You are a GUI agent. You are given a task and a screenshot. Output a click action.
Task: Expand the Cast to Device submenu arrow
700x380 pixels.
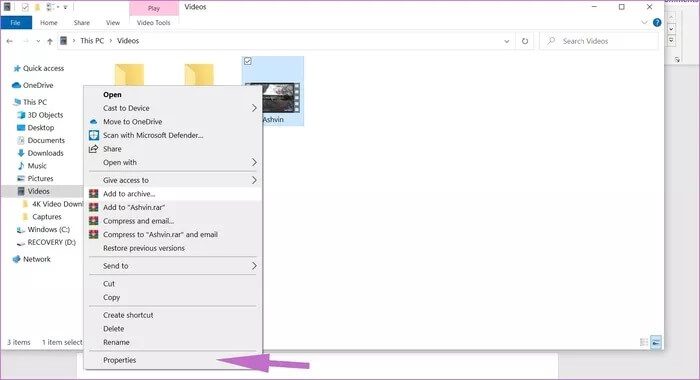pyautogui.click(x=254, y=108)
